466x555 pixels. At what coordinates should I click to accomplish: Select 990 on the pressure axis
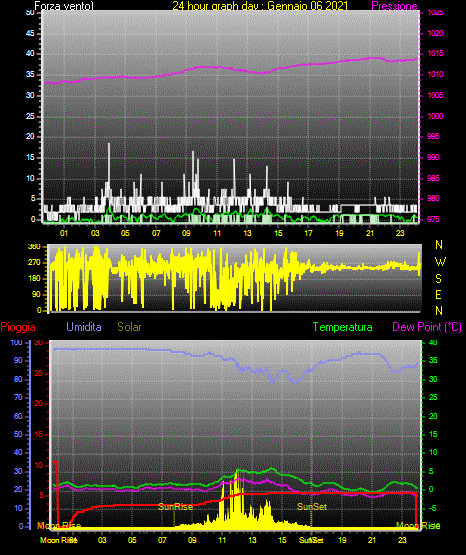pyautogui.click(x=433, y=157)
